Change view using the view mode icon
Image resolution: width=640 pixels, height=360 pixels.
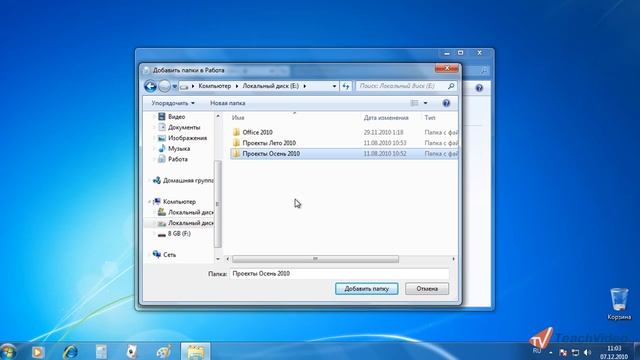[414, 103]
